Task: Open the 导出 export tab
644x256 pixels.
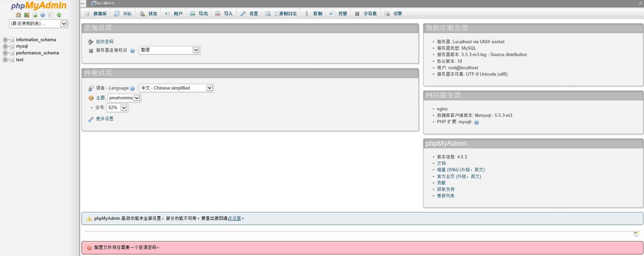Action: pos(199,14)
